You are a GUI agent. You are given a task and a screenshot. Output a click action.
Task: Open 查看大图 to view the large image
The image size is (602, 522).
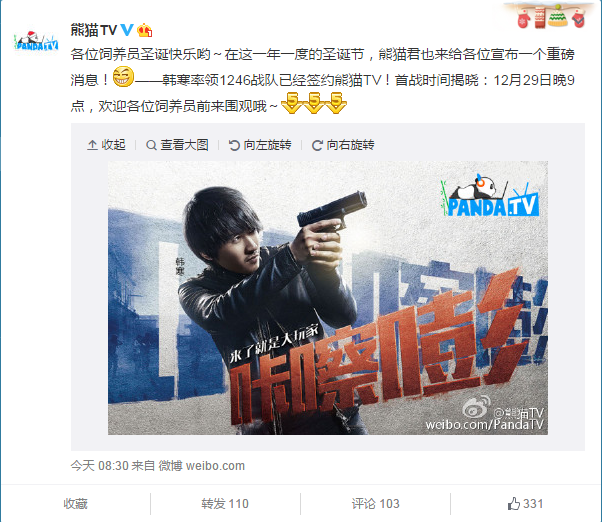click(177, 145)
